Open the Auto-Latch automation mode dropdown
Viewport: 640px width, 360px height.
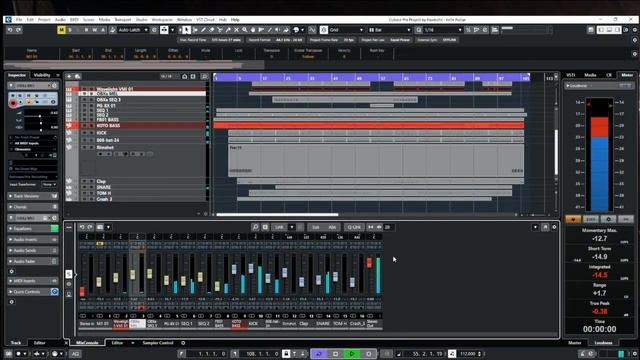pos(133,30)
